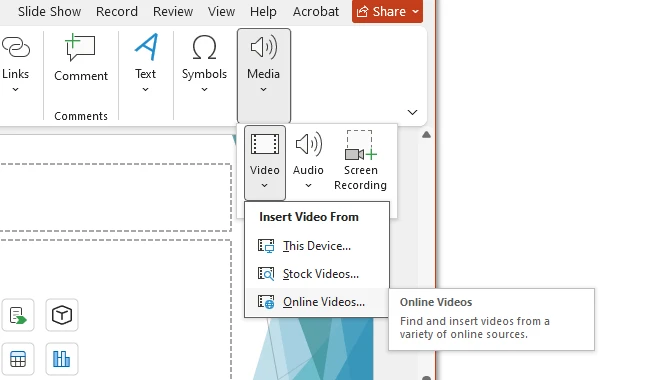
Task: Insert a chart via placeholder icon
Action: (x=62, y=359)
